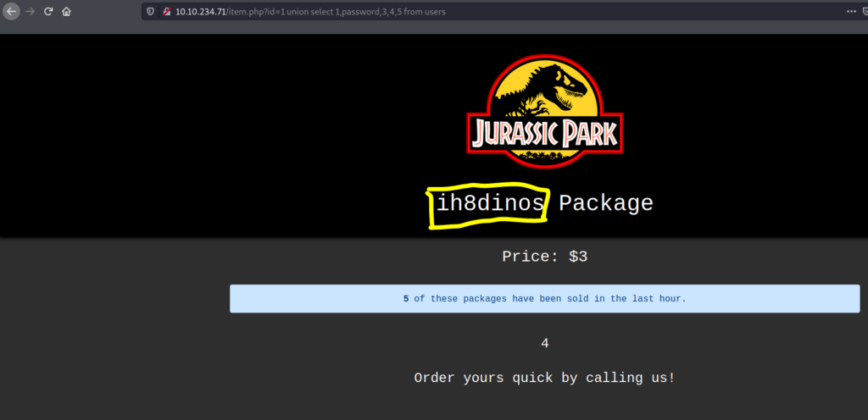Click the number 4 below the banner
The image size is (868, 420).
coord(544,343)
